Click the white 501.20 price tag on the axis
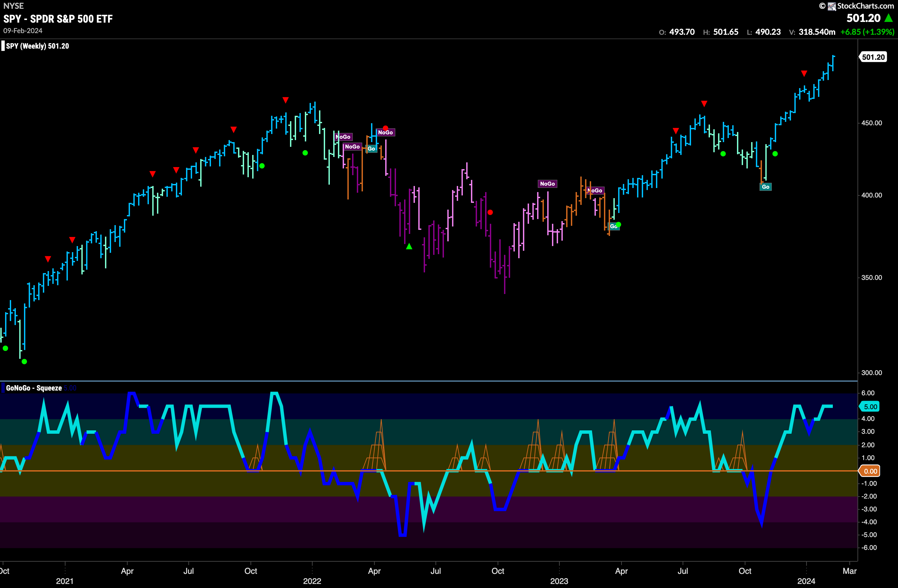 point(873,57)
